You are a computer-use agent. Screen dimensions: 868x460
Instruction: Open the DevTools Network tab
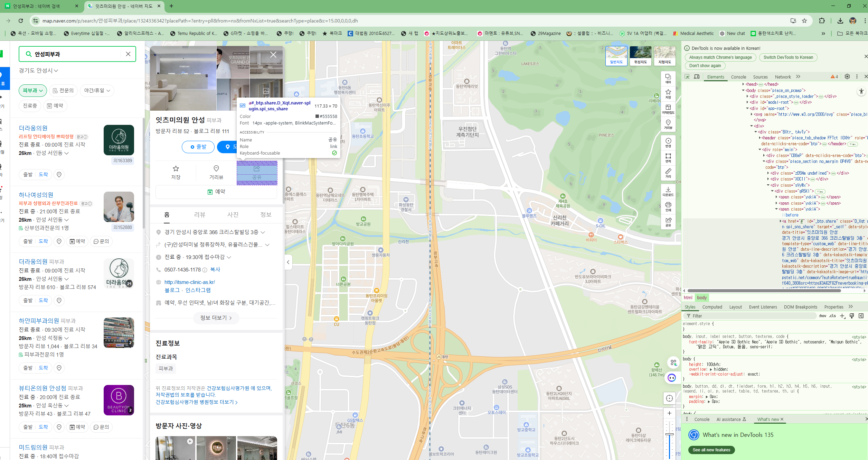pos(783,77)
